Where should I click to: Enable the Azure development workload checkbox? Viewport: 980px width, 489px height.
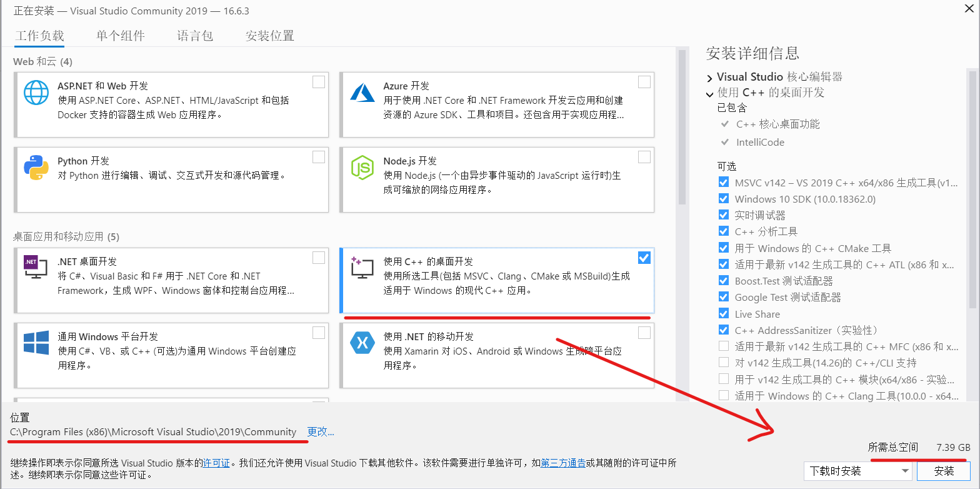pos(644,82)
